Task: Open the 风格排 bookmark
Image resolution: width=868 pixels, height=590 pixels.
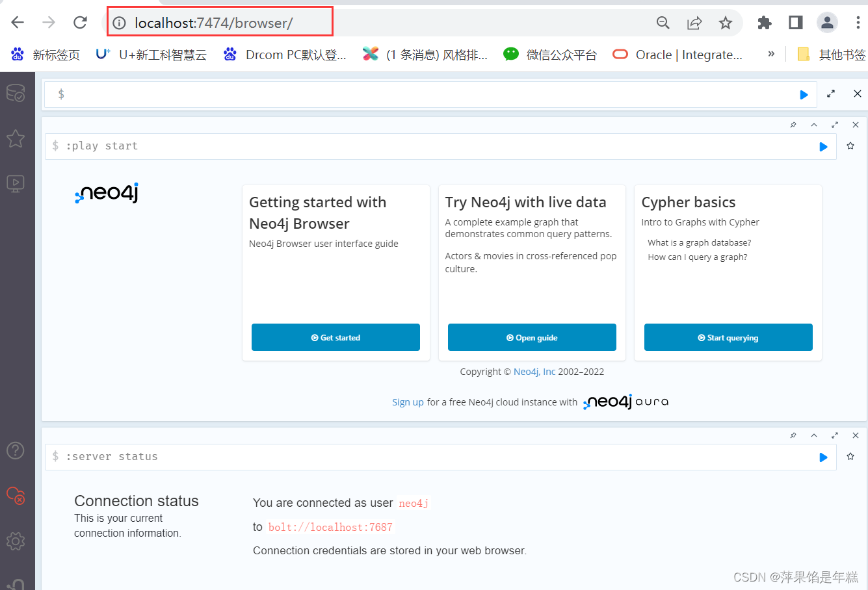Action: (425, 55)
